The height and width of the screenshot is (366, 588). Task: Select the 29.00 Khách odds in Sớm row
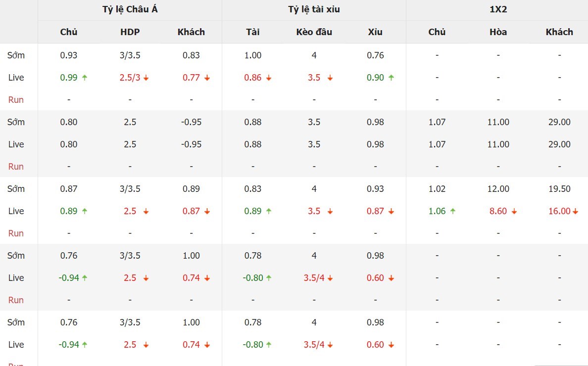click(559, 122)
